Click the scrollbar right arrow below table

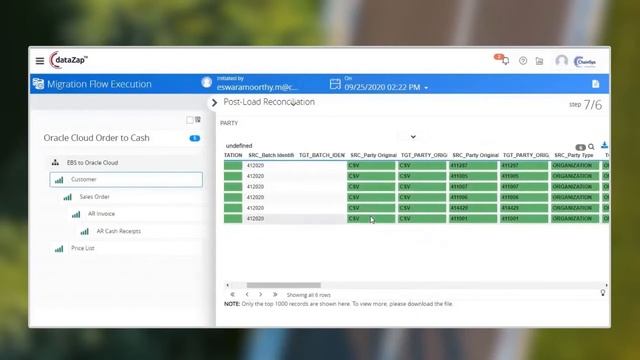pyautogui.click(x=606, y=285)
